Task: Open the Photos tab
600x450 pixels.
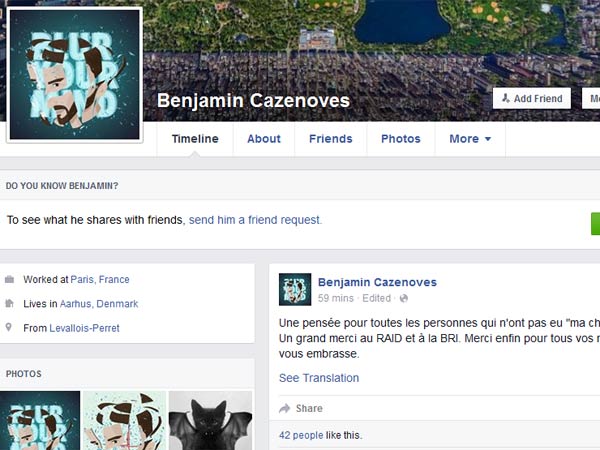Action: point(401,139)
